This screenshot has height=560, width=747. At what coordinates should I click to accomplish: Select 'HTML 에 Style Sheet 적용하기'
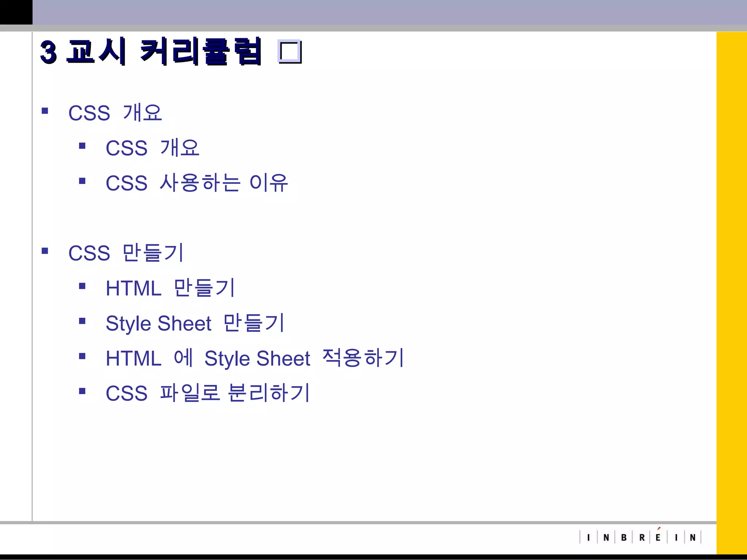pos(255,358)
